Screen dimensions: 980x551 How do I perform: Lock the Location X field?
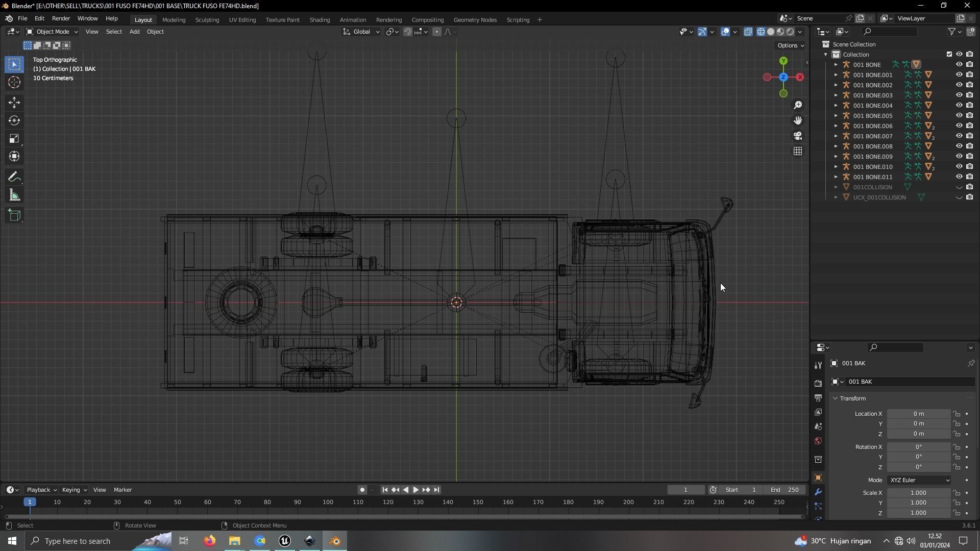click(x=957, y=414)
